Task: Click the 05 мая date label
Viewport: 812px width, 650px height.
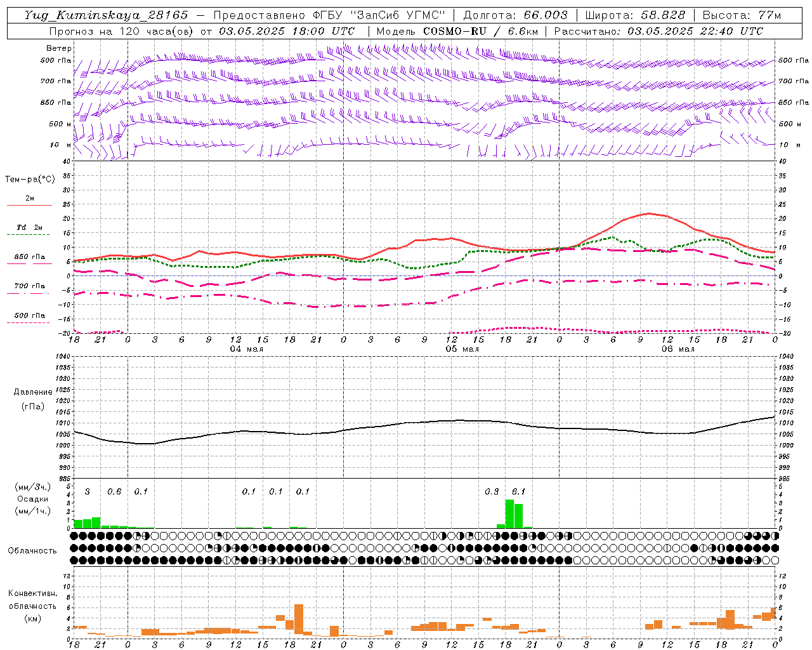Action: [x=462, y=349]
